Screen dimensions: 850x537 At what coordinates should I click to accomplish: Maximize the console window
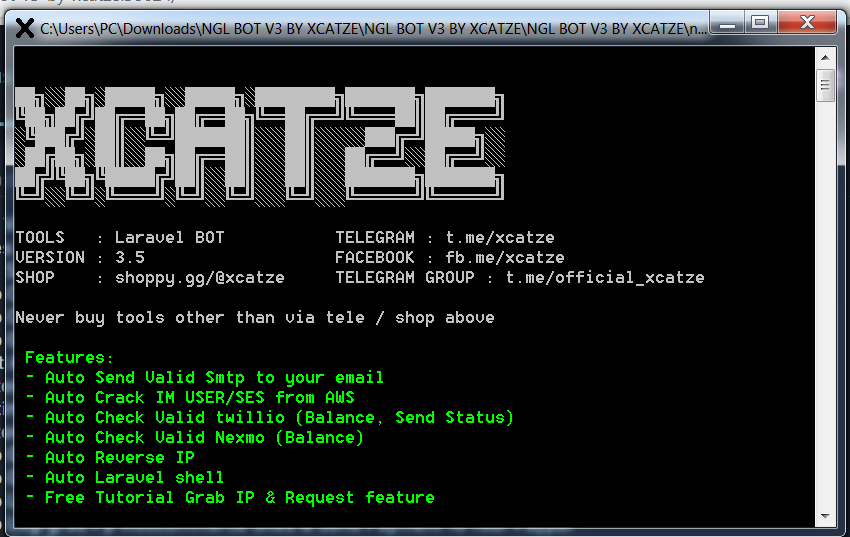(760, 23)
